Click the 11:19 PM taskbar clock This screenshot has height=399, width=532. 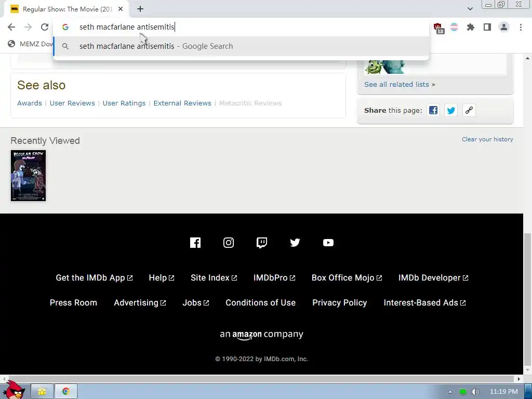pyautogui.click(x=504, y=392)
